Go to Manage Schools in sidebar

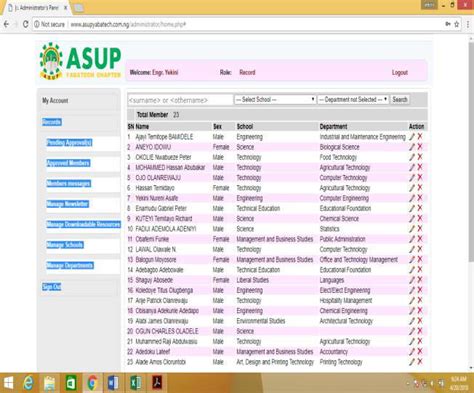coord(65,245)
